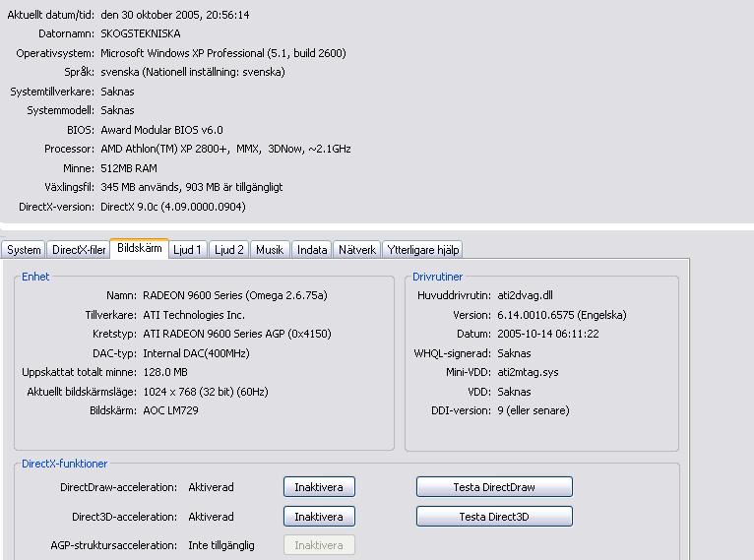This screenshot has width=754, height=560.
Task: Select the Ytterligare hjälp tab
Action: (422, 250)
